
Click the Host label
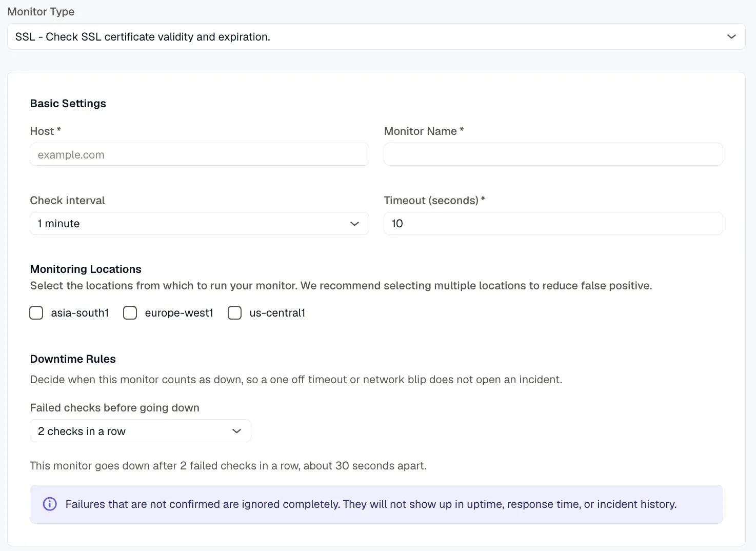[x=46, y=131]
